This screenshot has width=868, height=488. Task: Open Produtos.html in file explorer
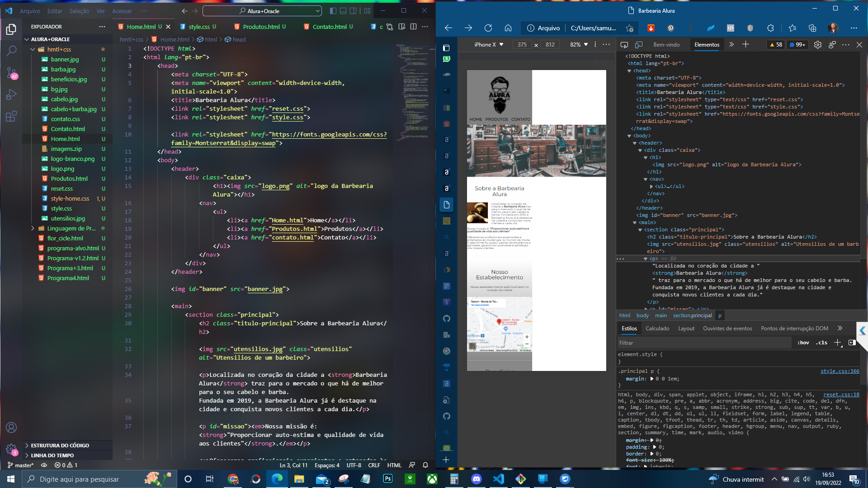[x=69, y=178]
